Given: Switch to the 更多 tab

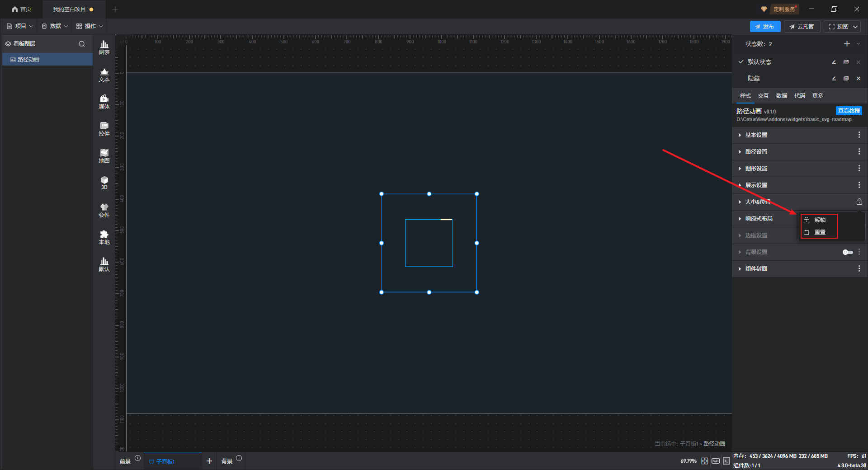Looking at the screenshot, I should click(818, 96).
